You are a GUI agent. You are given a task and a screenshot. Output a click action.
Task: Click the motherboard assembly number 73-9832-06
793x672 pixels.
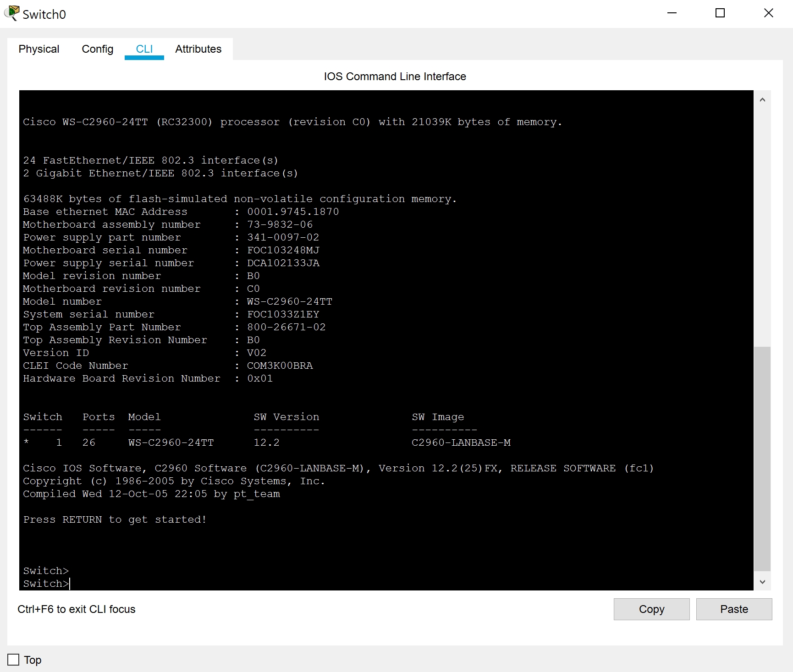pos(280,224)
